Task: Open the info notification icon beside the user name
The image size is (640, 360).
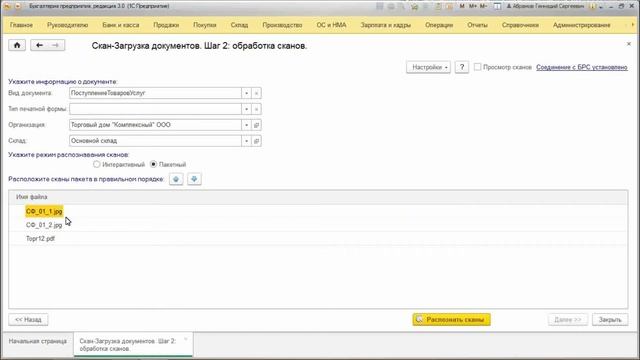Action: click(x=593, y=6)
